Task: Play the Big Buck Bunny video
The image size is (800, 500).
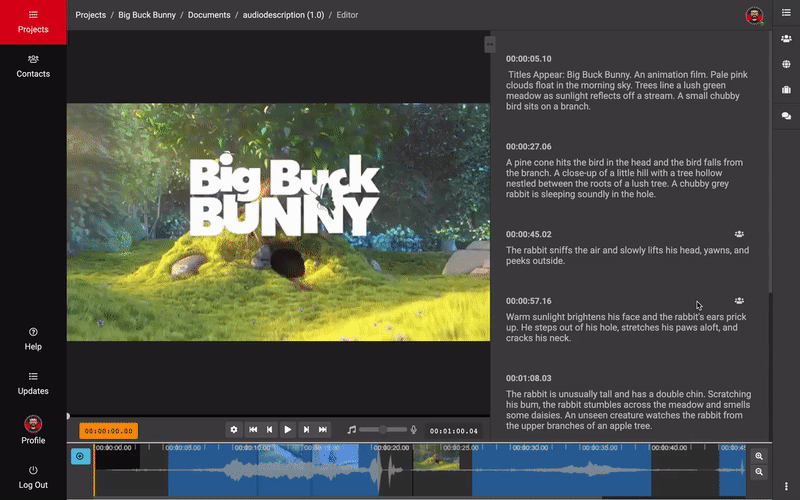Action: (288, 429)
